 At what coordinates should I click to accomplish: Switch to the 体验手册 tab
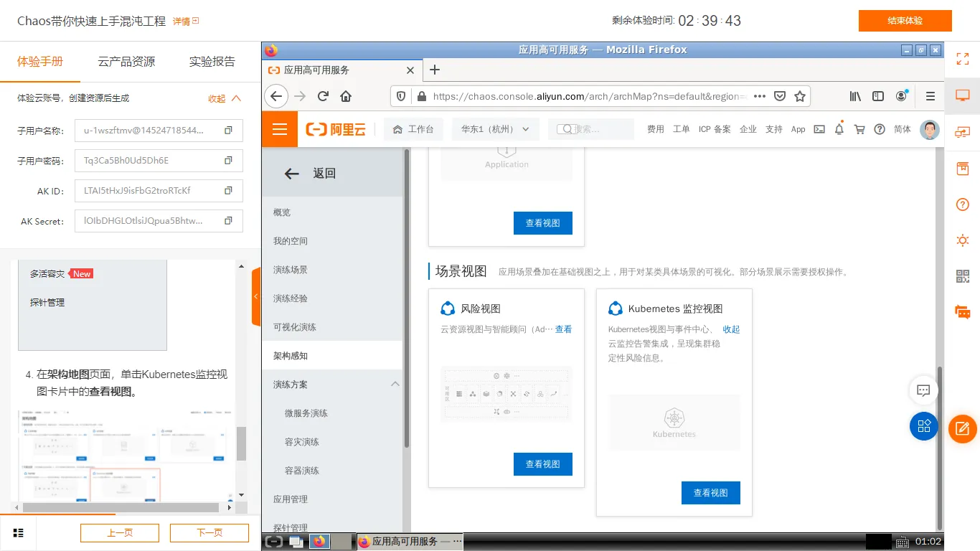[x=40, y=62]
